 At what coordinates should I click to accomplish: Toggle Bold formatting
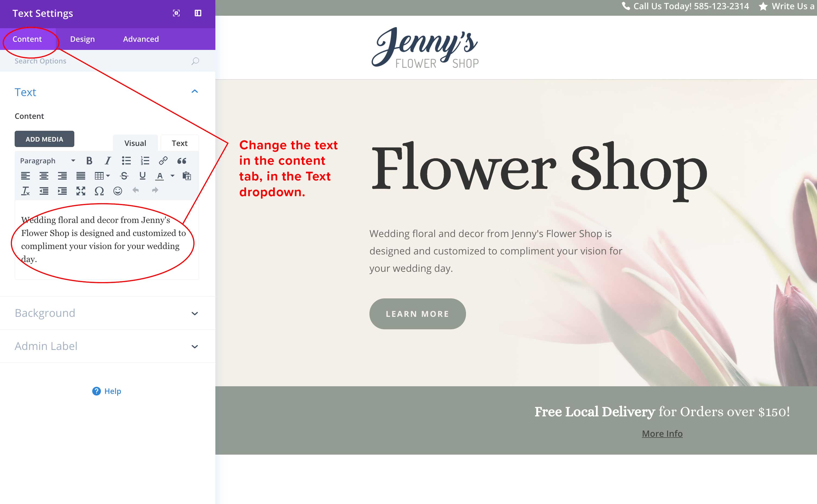click(89, 161)
